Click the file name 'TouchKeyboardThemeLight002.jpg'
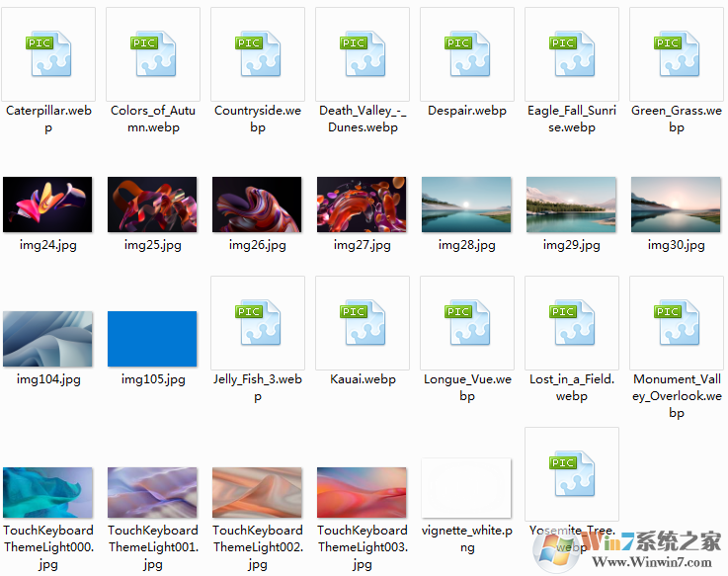The image size is (728, 576). point(258,547)
